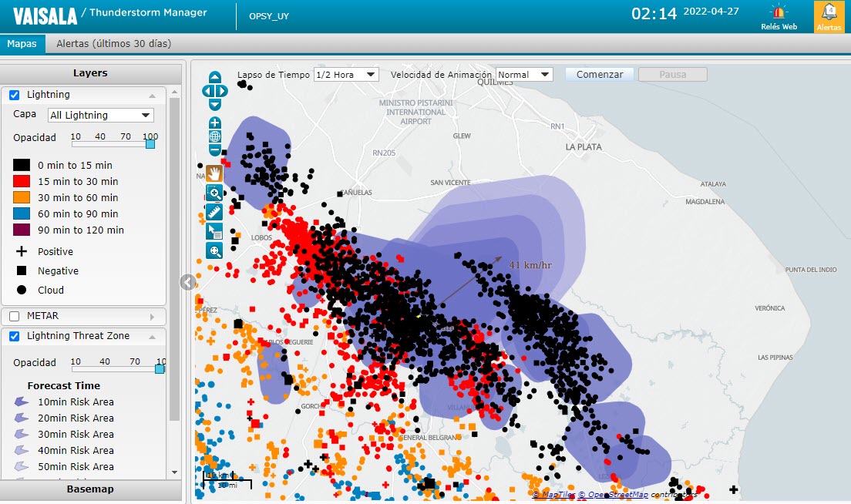
Task: Pan map up with the arrow
Action: point(215,77)
